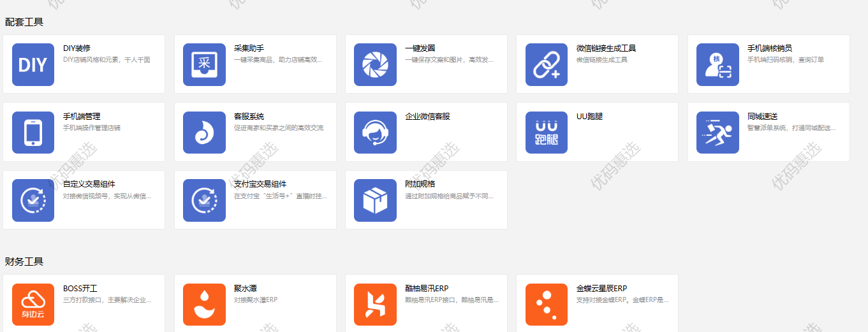
Task: Click the 自定义交易组件 icon
Action: 33,200
